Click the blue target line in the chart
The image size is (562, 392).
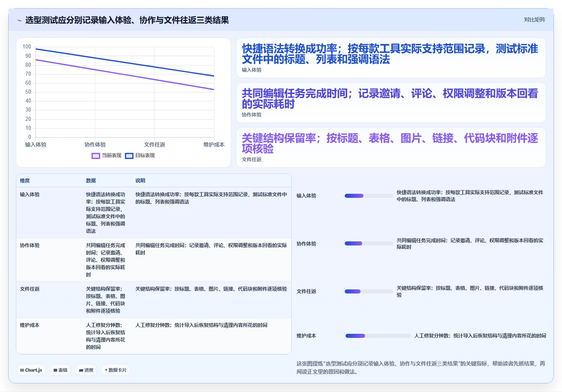point(125,62)
